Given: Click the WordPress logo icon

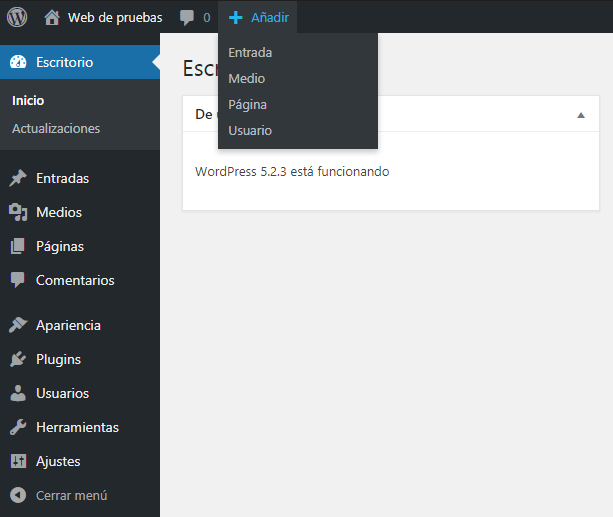Looking at the screenshot, I should tap(17, 17).
